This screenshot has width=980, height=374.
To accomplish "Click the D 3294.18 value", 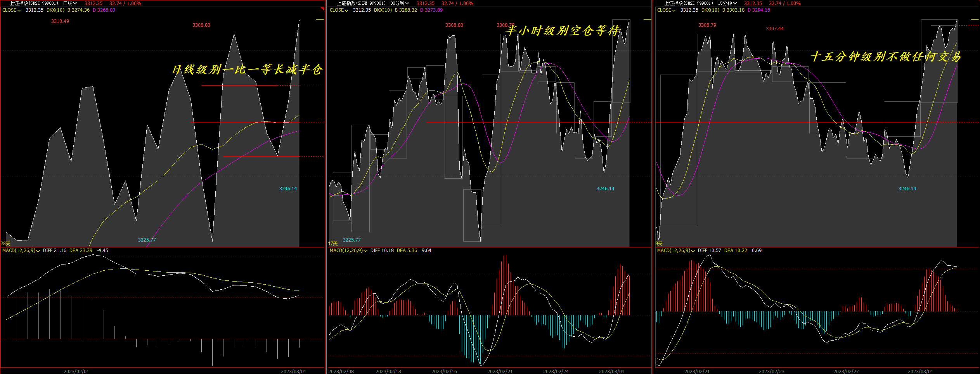I will 759,10.
